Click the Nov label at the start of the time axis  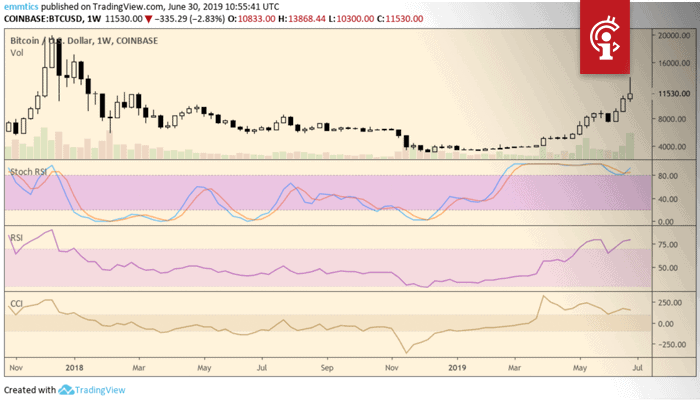pos(16,368)
